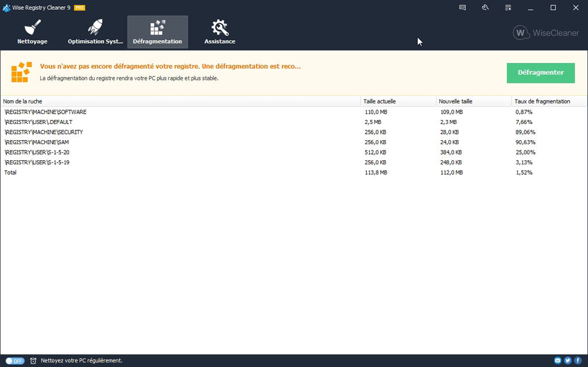The height and width of the screenshot is (367, 588).
Task: Click the email icon in status bar
Action: (x=558, y=361)
